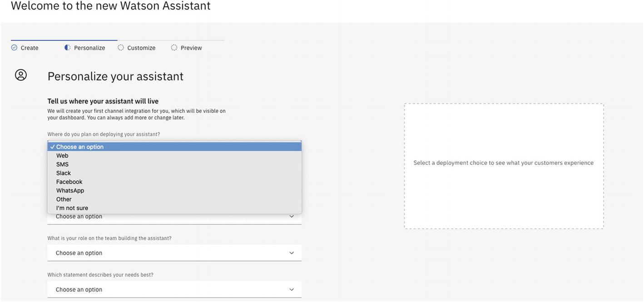This screenshot has height=302, width=644.
Task: Select Web from the deployment list
Action: point(62,156)
